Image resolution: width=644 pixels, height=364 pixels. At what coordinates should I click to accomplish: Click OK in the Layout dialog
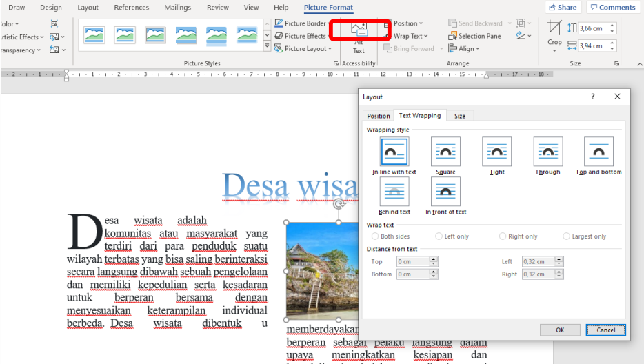[x=560, y=330]
